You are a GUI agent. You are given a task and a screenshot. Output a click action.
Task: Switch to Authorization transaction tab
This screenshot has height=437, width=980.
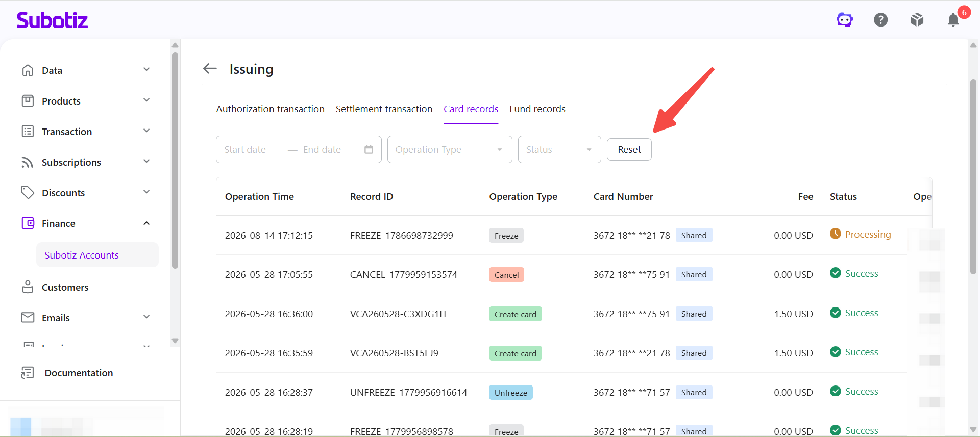[270, 109]
